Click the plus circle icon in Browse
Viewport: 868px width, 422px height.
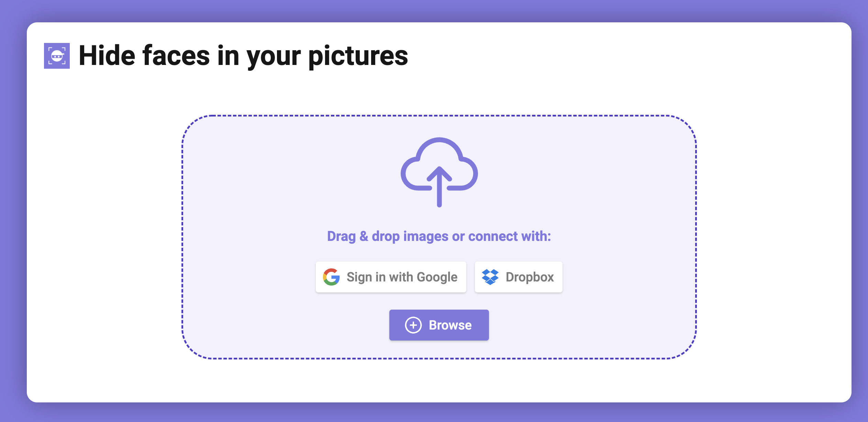(x=413, y=325)
